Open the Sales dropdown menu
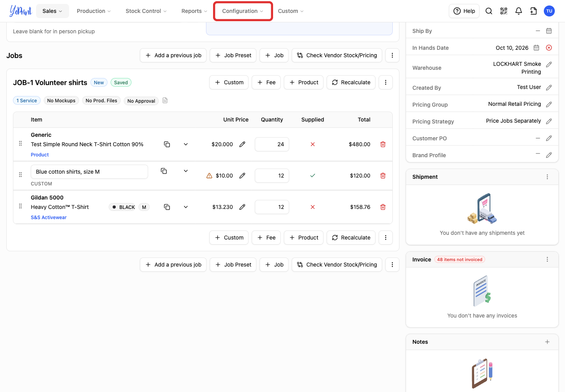Image resolution: width=565 pixels, height=392 pixels. click(53, 11)
